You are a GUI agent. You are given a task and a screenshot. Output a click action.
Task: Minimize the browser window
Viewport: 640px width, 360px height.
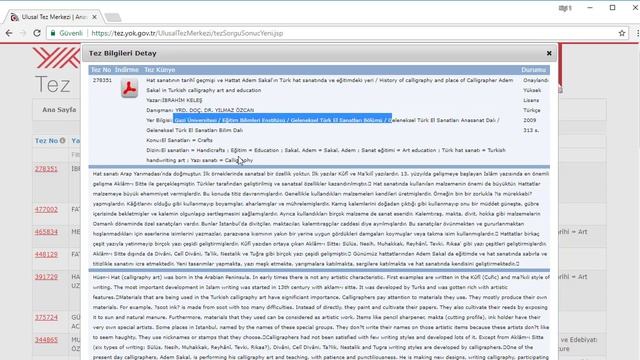click(589, 7)
